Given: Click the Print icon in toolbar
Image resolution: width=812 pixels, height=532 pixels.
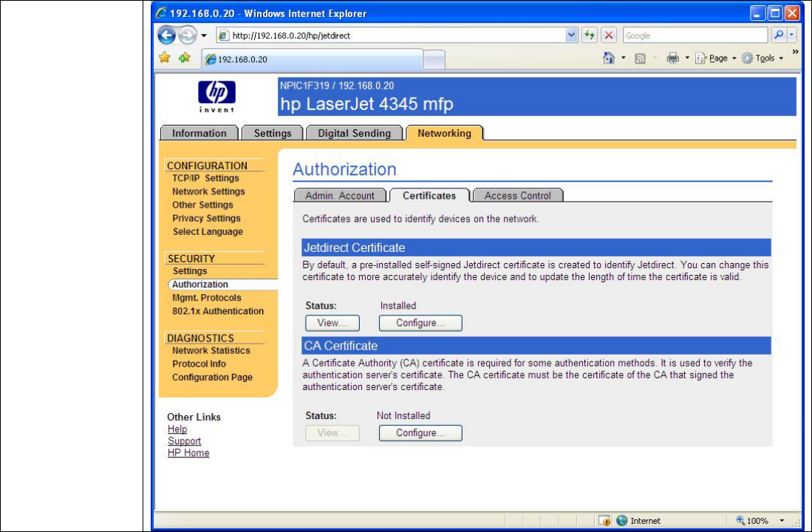Looking at the screenshot, I should pos(672,58).
